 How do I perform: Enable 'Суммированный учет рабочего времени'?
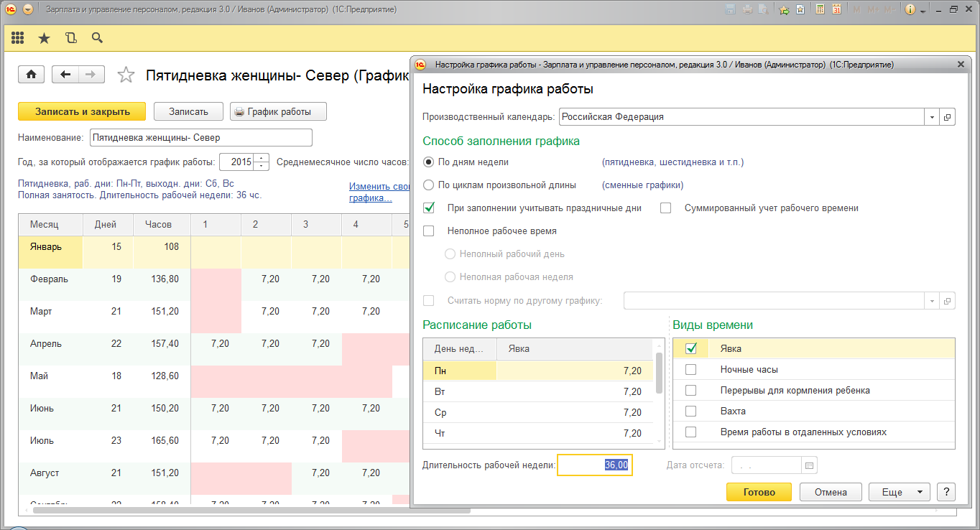[x=666, y=208]
